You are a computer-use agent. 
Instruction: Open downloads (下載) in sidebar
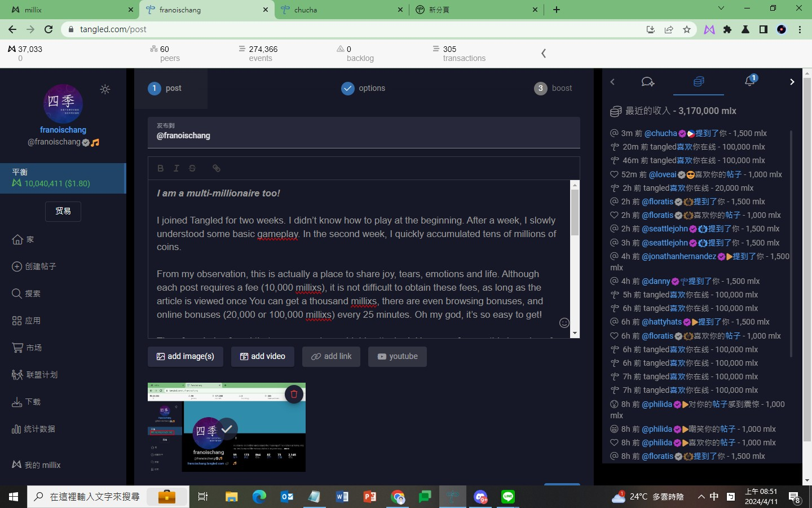click(26, 402)
